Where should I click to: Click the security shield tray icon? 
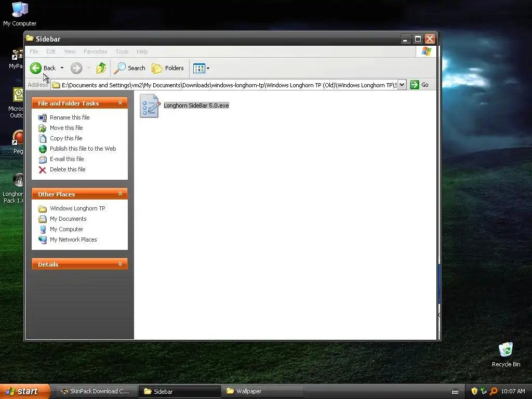tap(474, 392)
